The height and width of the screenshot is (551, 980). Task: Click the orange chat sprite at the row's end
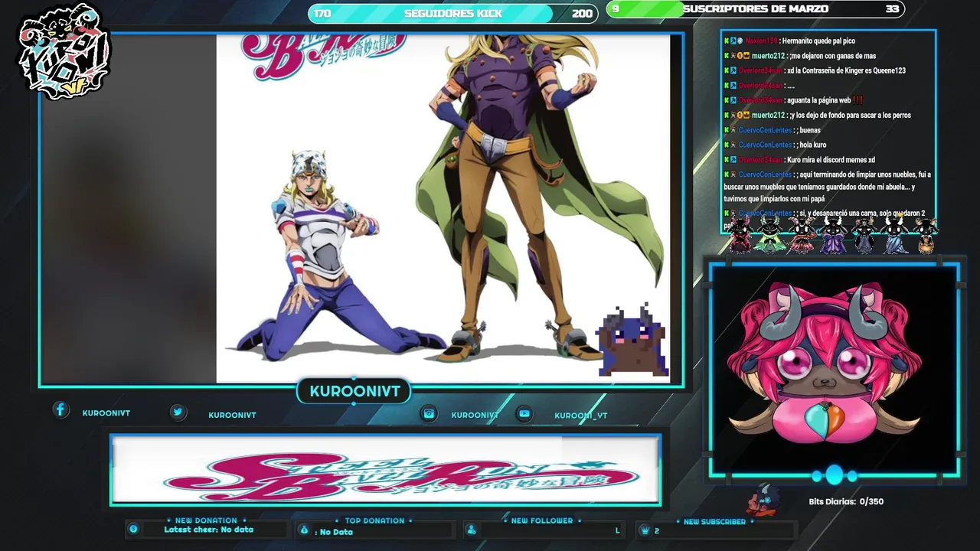coord(926,236)
